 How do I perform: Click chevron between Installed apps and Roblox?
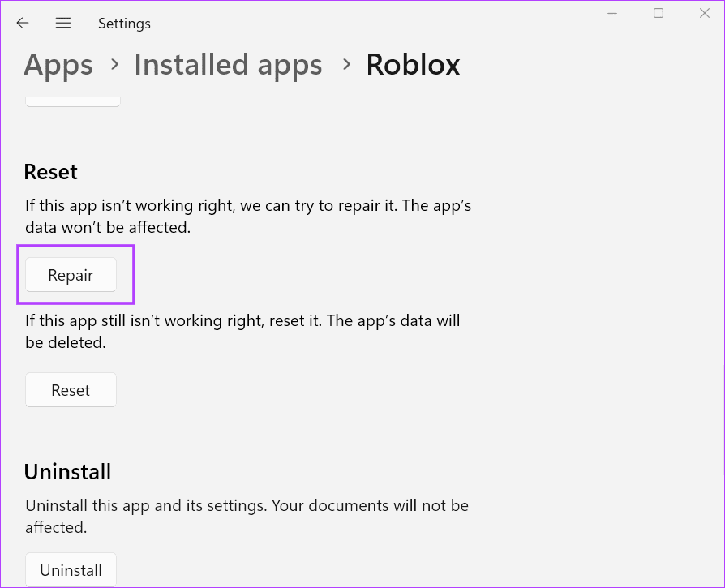[x=347, y=64]
